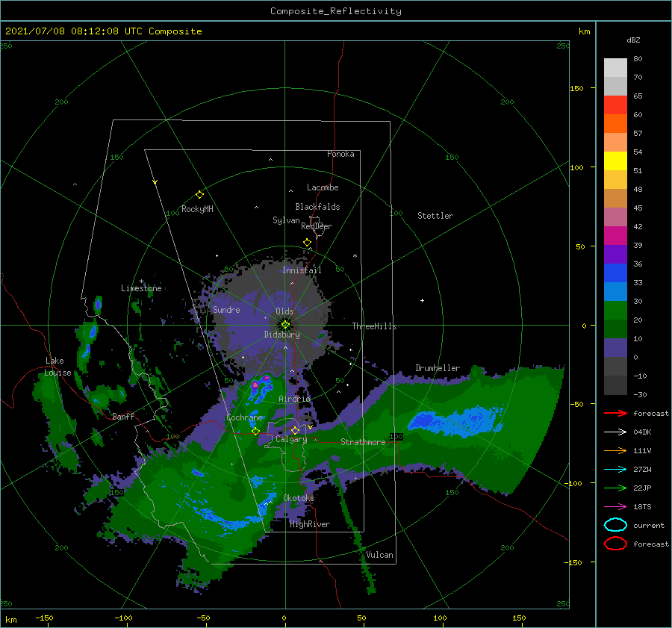
Task: Click the Stettler label
Action: click(x=435, y=216)
